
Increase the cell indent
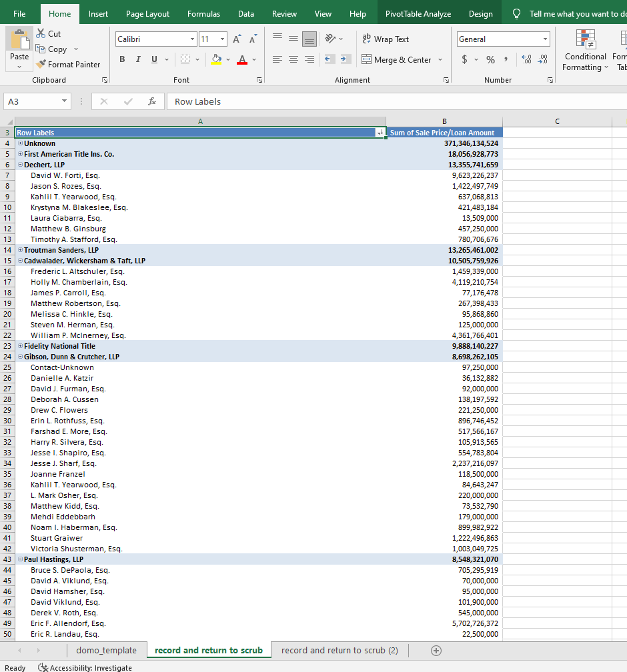coord(346,59)
